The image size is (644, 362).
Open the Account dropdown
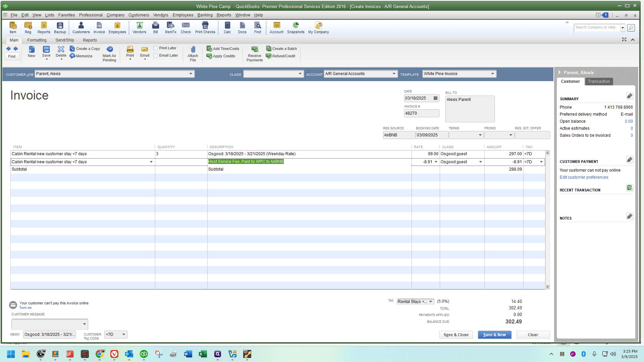394,74
